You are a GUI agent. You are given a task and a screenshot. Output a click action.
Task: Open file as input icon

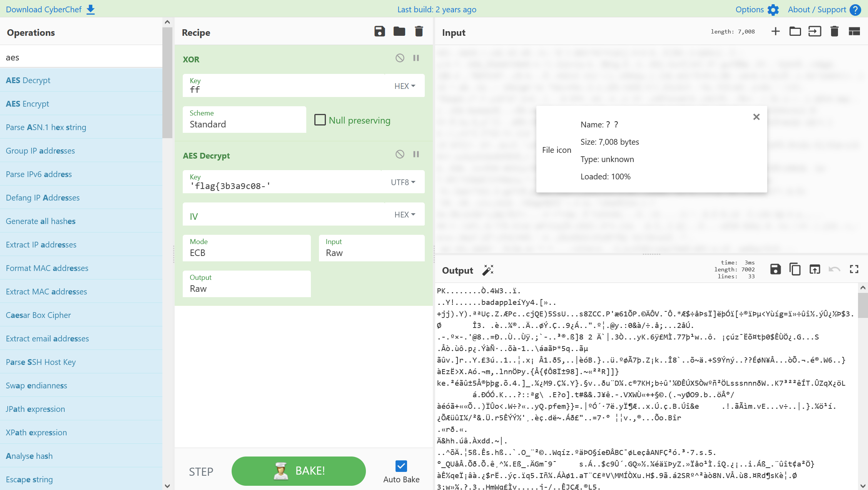795,32
